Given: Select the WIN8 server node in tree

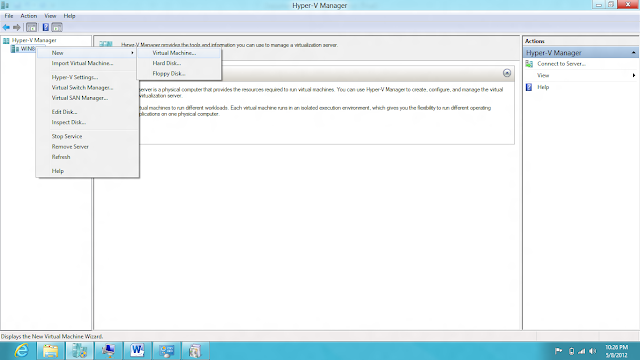Looking at the screenshot, I should pyautogui.click(x=27, y=49).
